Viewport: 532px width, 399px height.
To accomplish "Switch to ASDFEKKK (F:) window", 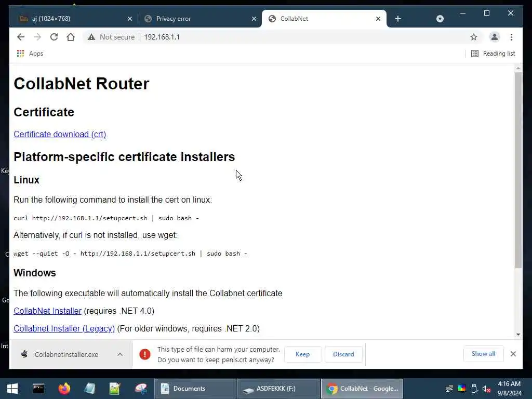I will pyautogui.click(x=278, y=389).
